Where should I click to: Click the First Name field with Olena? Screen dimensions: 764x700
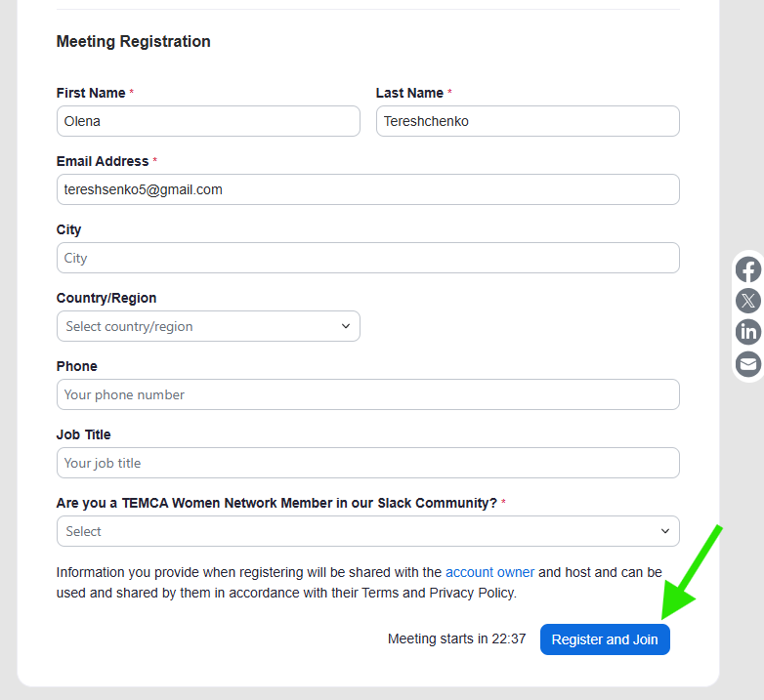[x=208, y=121]
